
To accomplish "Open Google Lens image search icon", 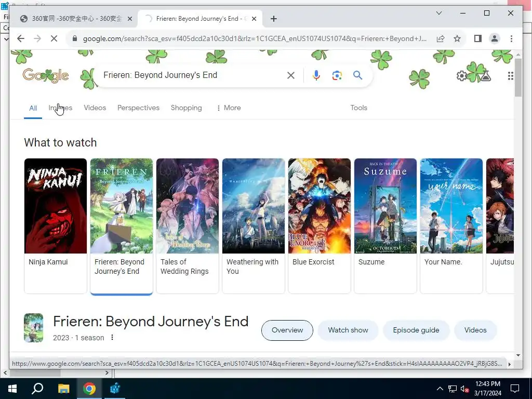I will [x=337, y=75].
